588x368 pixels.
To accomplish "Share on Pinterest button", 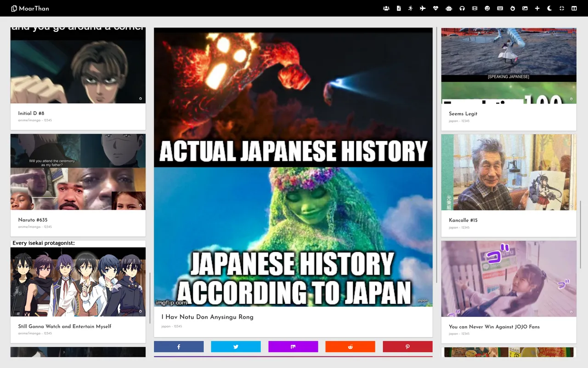I will pos(407,347).
